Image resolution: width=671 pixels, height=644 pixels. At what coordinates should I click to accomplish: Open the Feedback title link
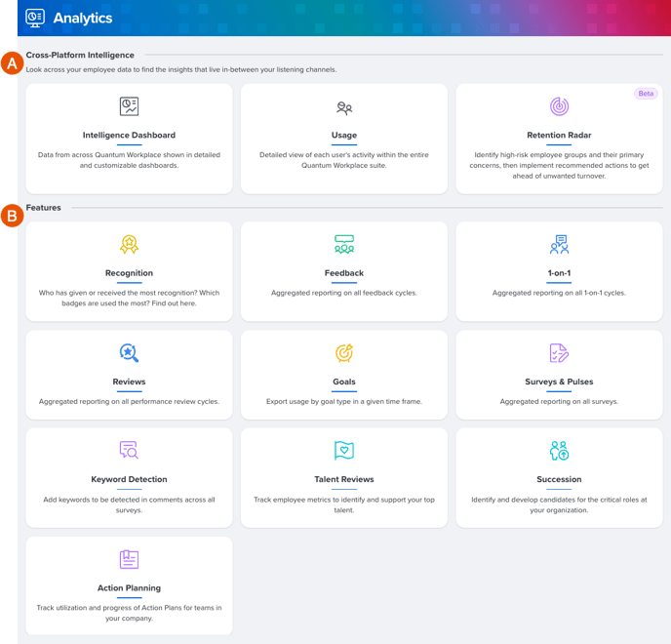344,273
